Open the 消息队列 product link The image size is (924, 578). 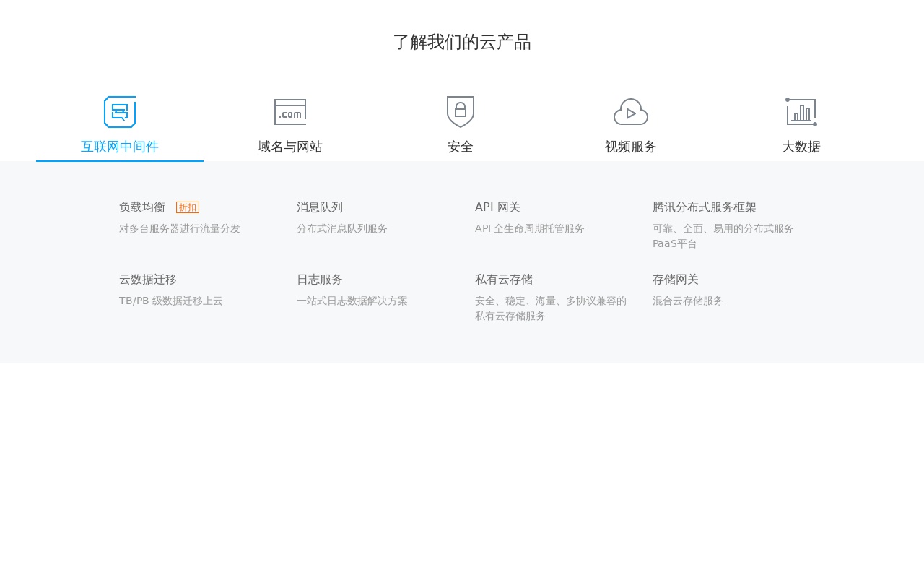(x=320, y=207)
